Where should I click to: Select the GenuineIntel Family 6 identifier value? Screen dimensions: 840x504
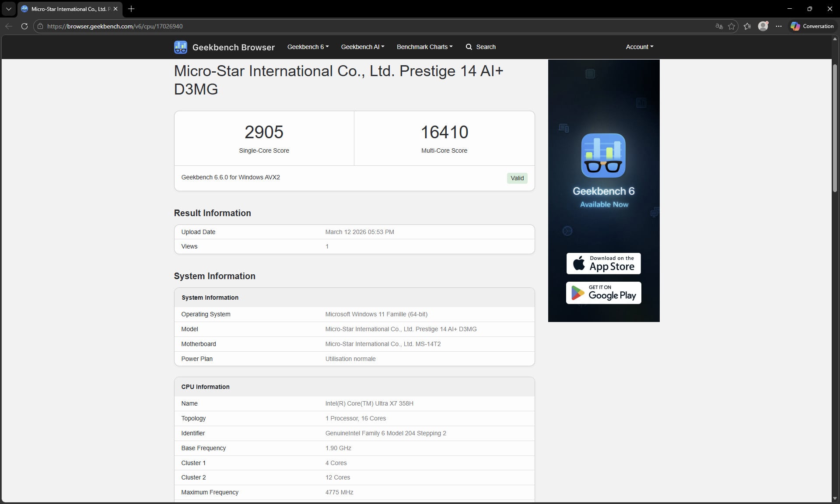pyautogui.click(x=386, y=433)
